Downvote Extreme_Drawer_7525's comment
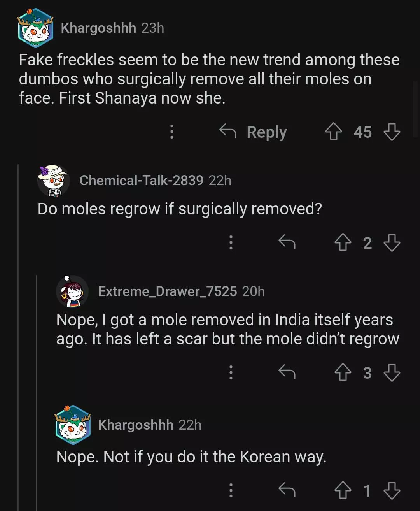Viewport: 420px width, 511px height. (x=392, y=372)
